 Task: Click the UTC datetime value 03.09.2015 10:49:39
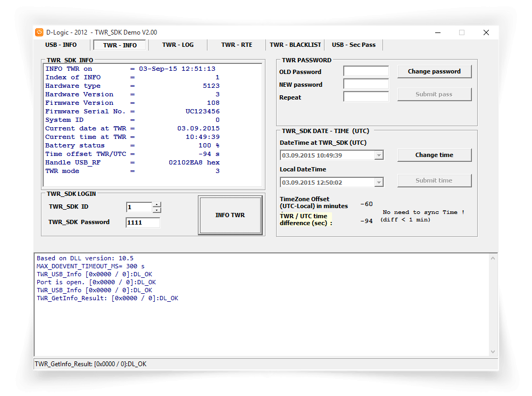(x=312, y=155)
